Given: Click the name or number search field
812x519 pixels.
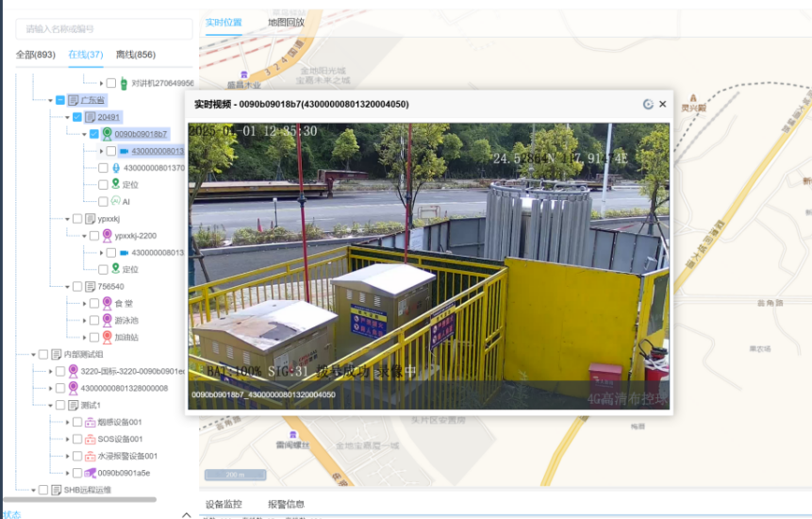Looking at the screenshot, I should (104, 29).
